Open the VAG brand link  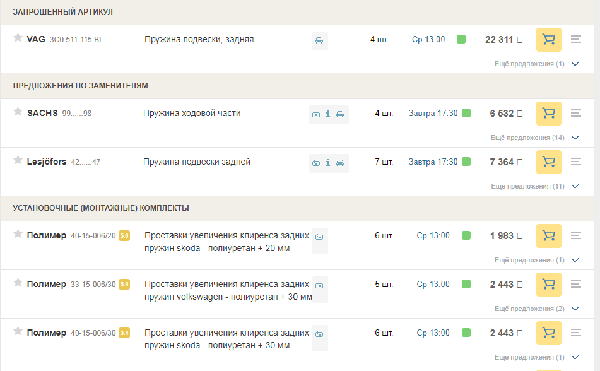click(x=36, y=39)
